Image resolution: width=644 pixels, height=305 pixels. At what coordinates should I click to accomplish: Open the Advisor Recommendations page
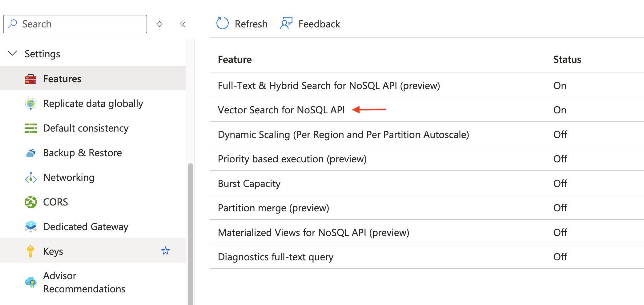click(84, 282)
